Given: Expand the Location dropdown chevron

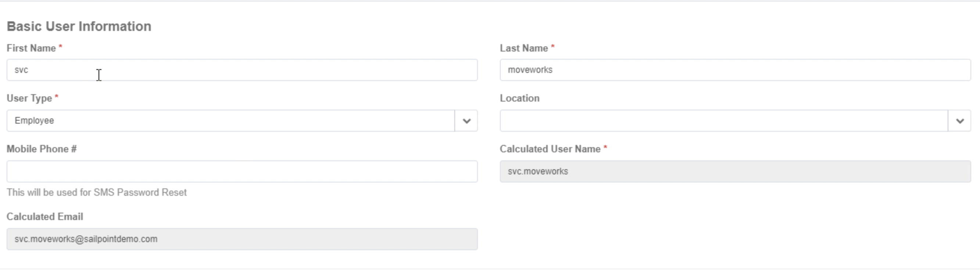Looking at the screenshot, I should (x=959, y=121).
